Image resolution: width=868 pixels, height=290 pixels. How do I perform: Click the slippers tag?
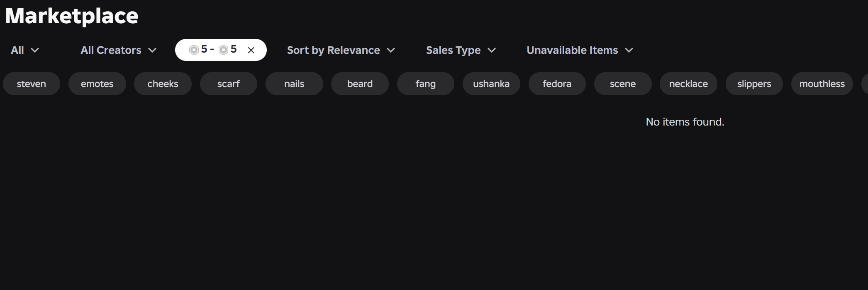[754, 84]
